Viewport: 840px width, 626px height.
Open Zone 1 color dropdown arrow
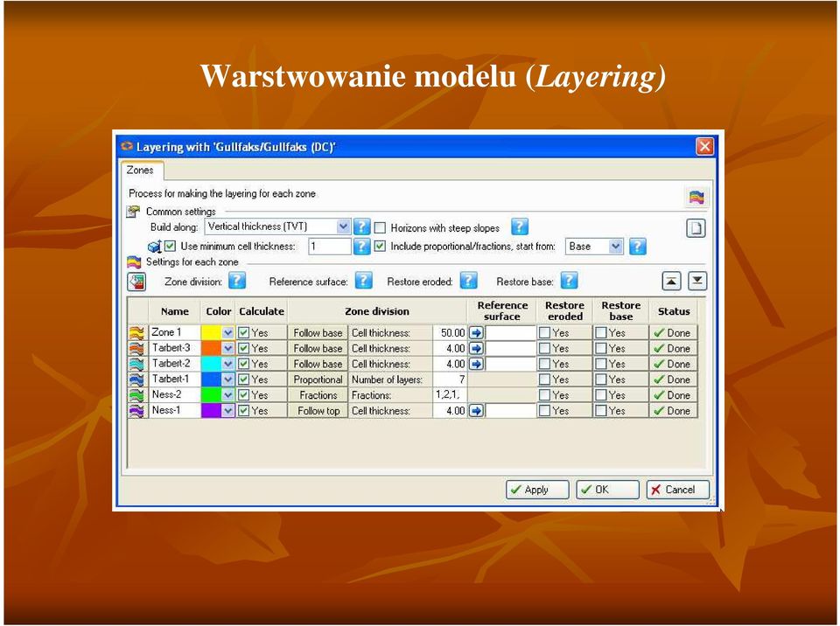pos(227,332)
